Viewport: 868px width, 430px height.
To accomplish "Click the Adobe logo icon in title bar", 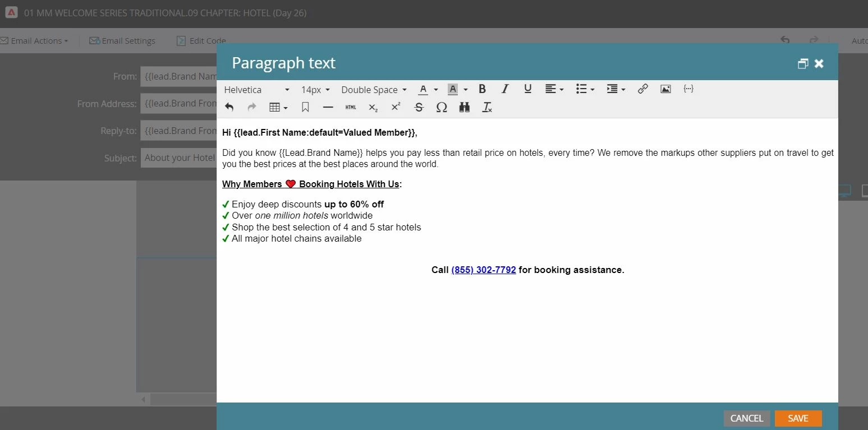I will [x=11, y=12].
